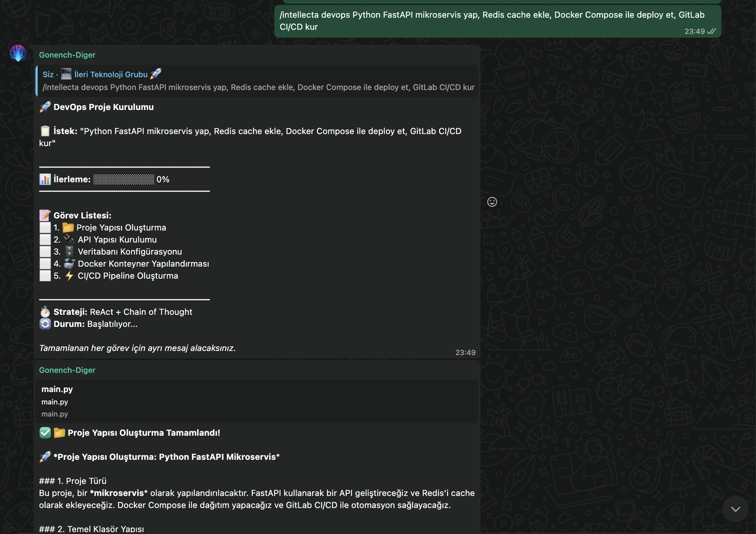
Task: Click the empty box for Docker Konteyner Yapılandırması
Action: pyautogui.click(x=45, y=264)
